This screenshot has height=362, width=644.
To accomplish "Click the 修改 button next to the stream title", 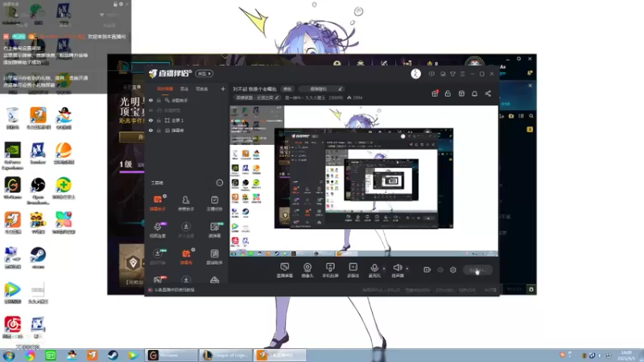I will 287,88.
